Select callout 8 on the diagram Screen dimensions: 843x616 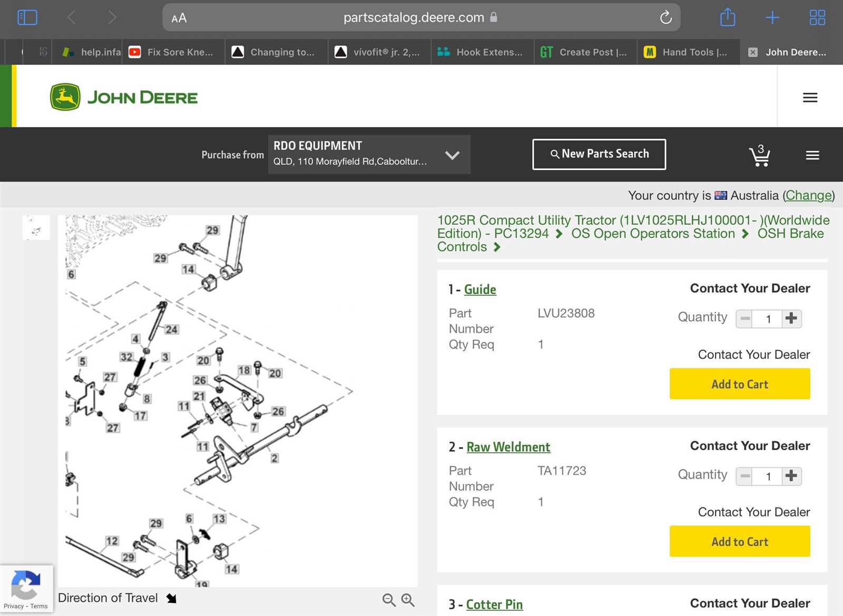147,399
